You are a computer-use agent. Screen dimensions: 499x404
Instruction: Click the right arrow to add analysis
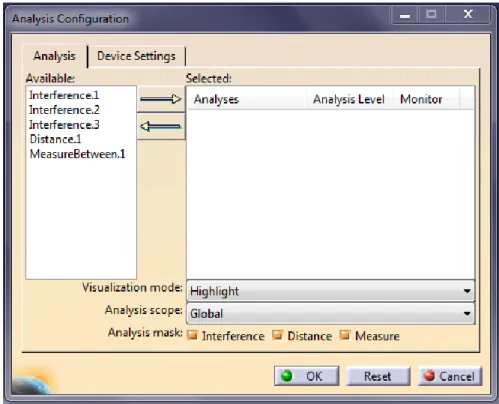161,99
